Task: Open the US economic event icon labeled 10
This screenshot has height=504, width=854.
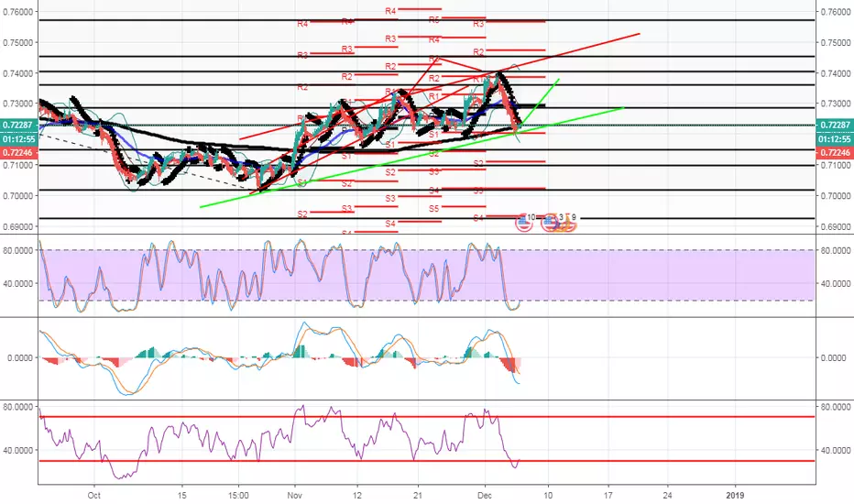Action: click(524, 223)
